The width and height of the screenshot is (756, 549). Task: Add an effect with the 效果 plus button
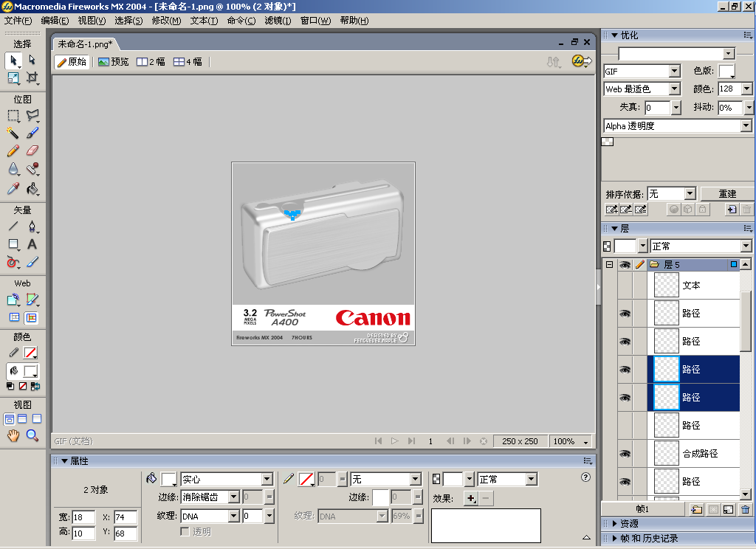(471, 498)
